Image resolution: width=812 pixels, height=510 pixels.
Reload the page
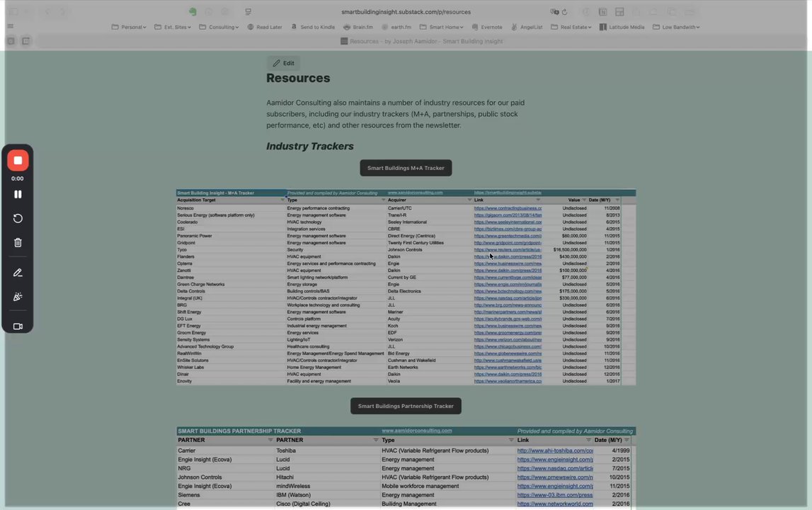(564, 11)
